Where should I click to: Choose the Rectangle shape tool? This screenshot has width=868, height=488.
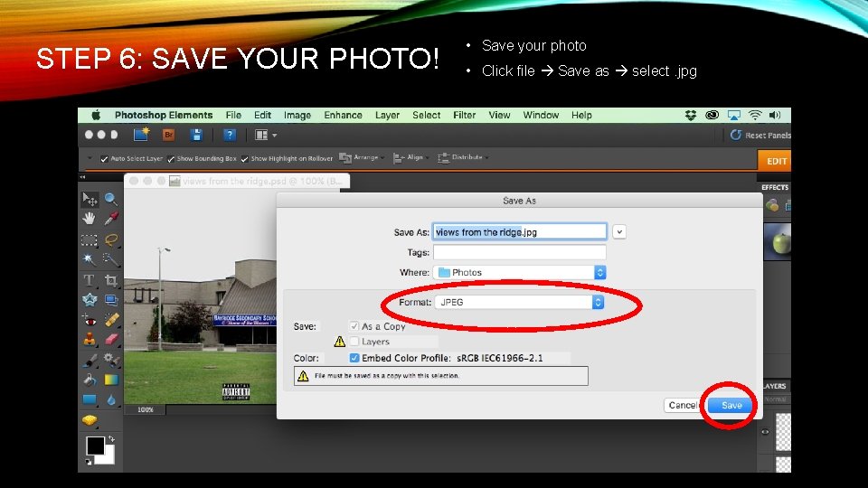(x=90, y=399)
